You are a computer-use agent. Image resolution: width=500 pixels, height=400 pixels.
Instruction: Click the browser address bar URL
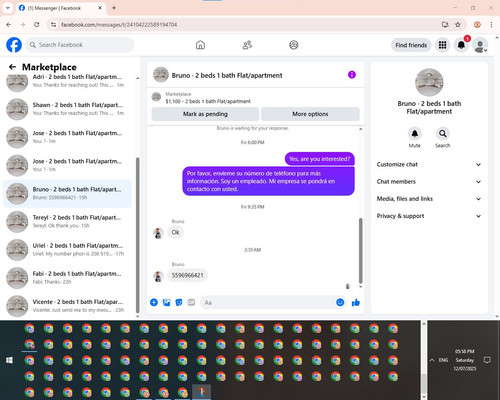pos(119,25)
